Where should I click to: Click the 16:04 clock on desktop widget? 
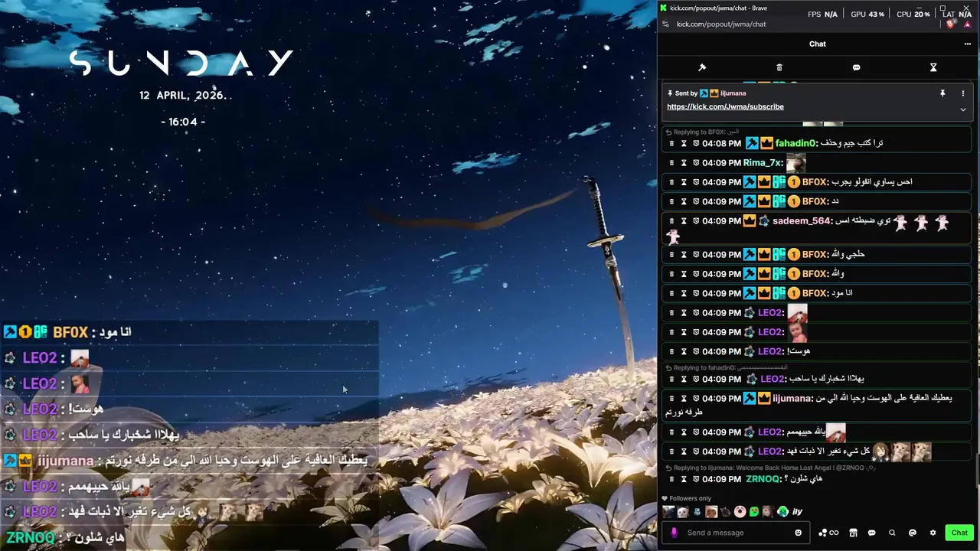(x=183, y=122)
